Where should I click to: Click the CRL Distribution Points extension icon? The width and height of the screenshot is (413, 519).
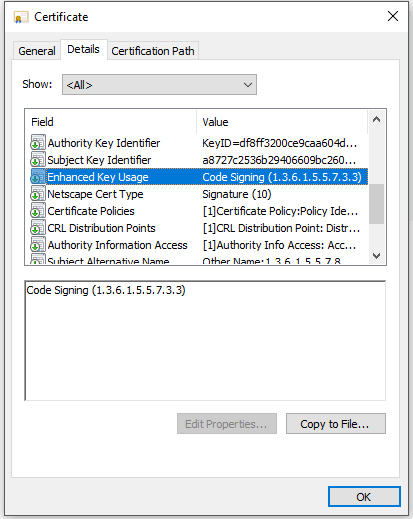click(37, 227)
